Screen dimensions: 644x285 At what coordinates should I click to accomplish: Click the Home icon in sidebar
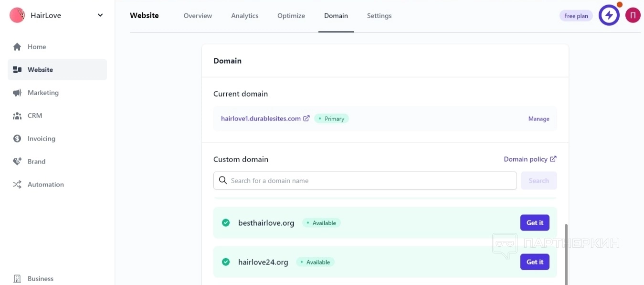17,47
